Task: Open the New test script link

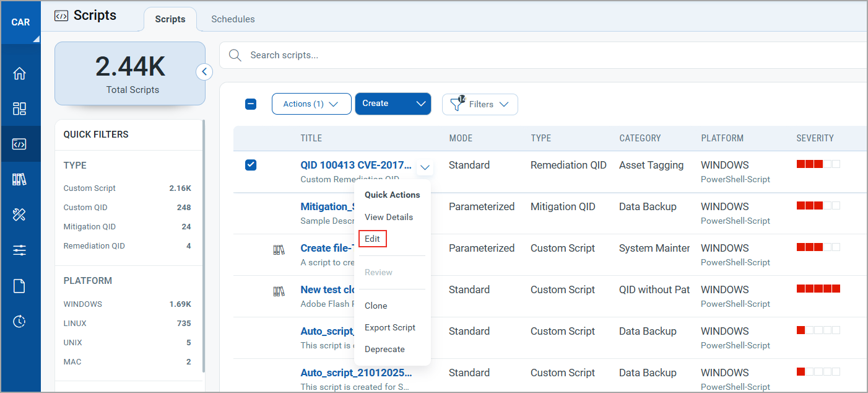Action: tap(327, 289)
